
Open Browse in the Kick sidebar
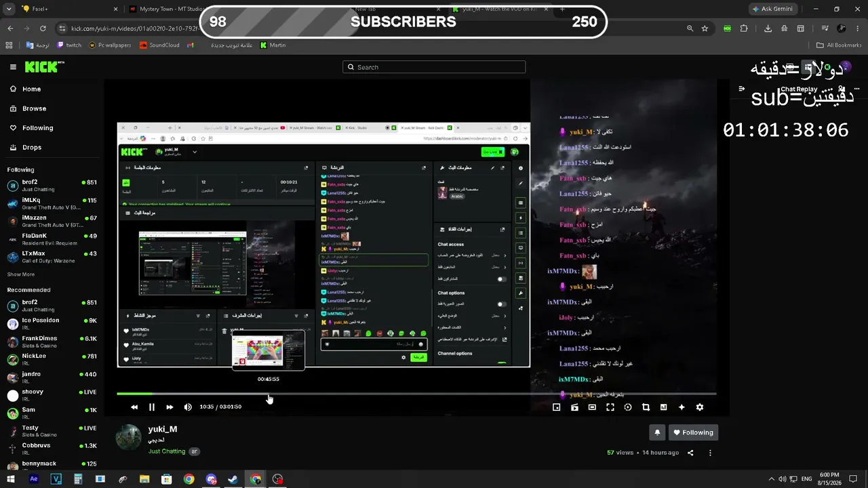point(34,108)
